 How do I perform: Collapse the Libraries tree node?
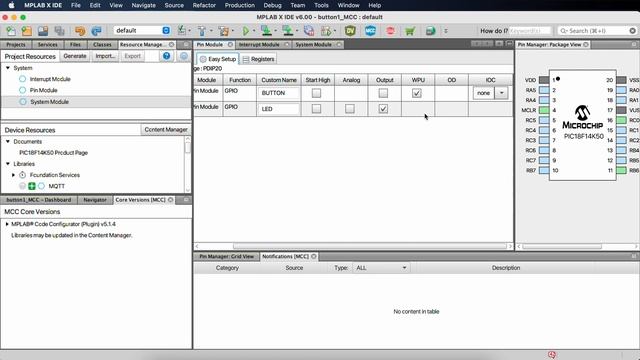pos(8,164)
